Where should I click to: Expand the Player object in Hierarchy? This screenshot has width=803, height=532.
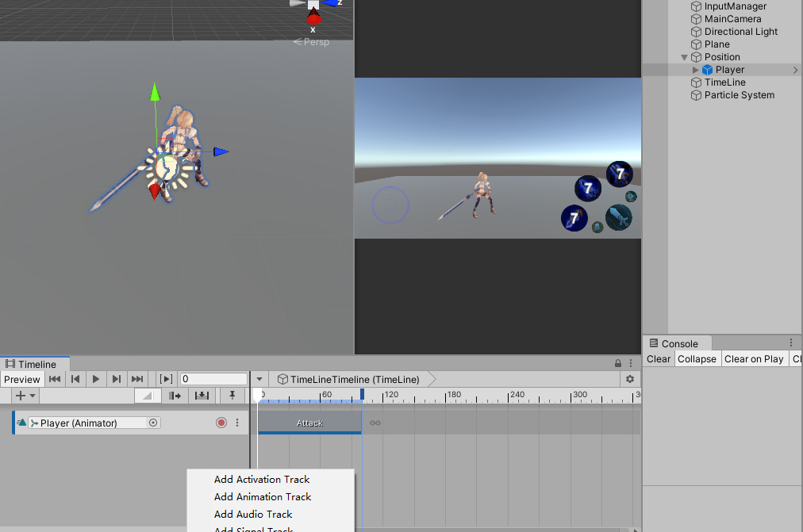(695, 70)
